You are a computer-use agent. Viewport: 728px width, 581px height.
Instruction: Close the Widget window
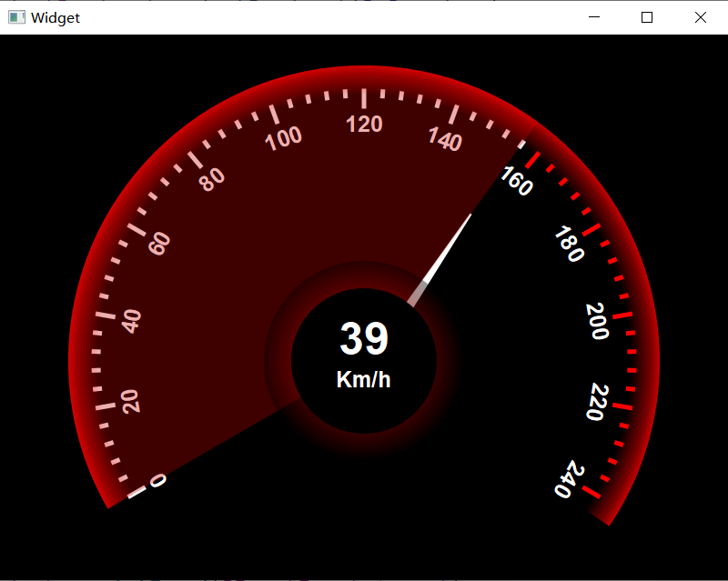click(x=700, y=17)
